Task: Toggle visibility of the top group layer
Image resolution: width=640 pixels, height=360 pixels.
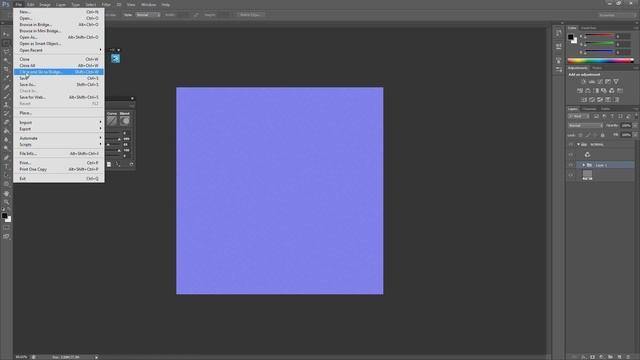Action: tap(571, 144)
